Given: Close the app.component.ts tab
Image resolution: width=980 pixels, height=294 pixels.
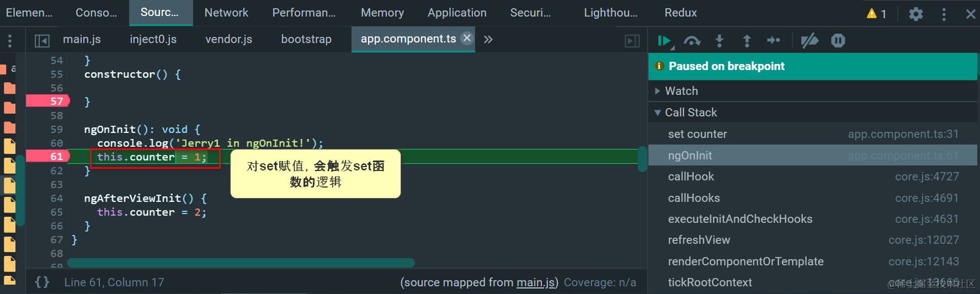Looking at the screenshot, I should click(x=467, y=38).
